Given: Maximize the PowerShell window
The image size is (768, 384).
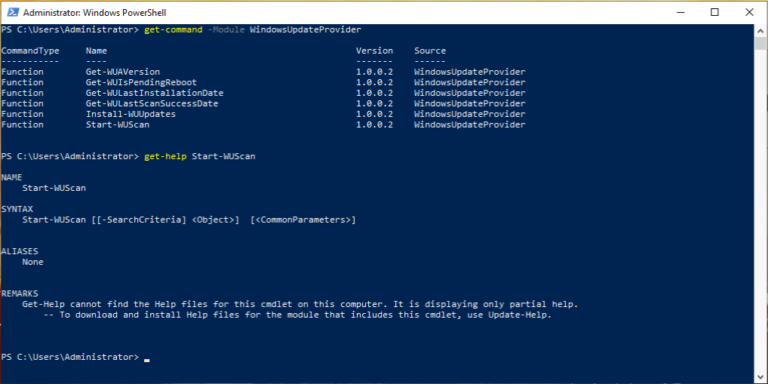Looking at the screenshot, I should tap(715, 12).
